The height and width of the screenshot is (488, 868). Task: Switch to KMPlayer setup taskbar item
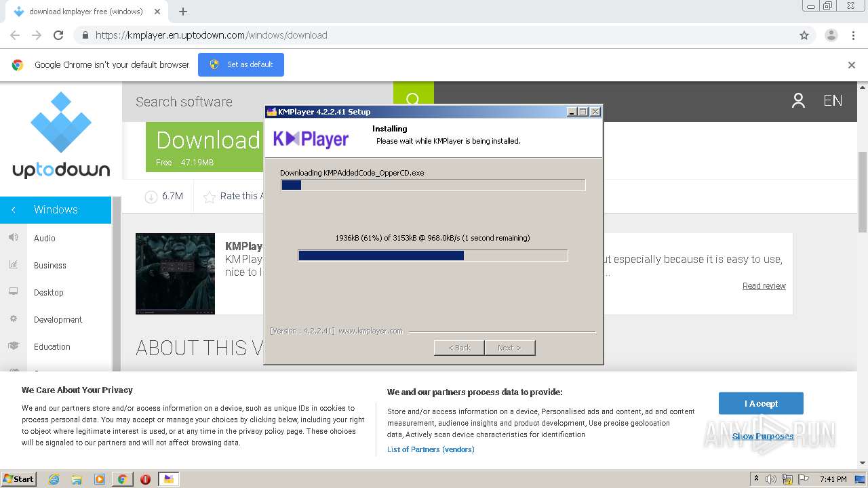click(168, 479)
